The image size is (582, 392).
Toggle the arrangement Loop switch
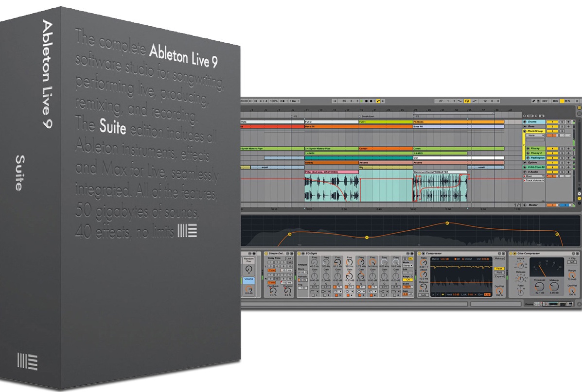pos(467,101)
